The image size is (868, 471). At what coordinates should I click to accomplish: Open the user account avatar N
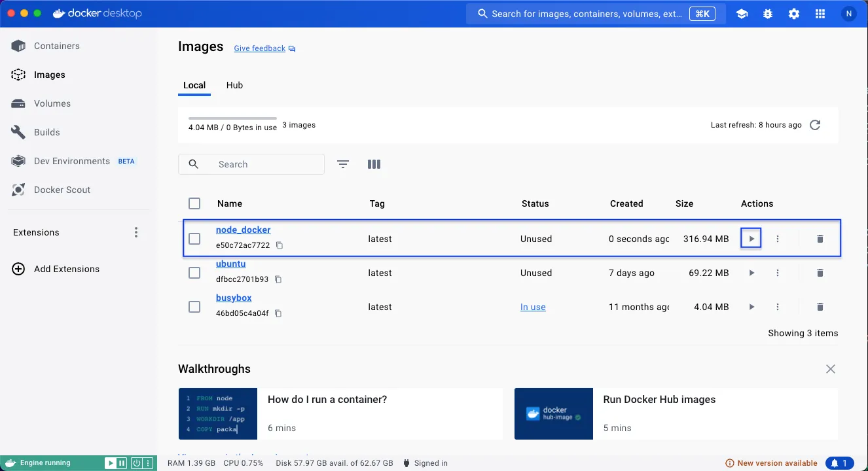click(x=849, y=14)
